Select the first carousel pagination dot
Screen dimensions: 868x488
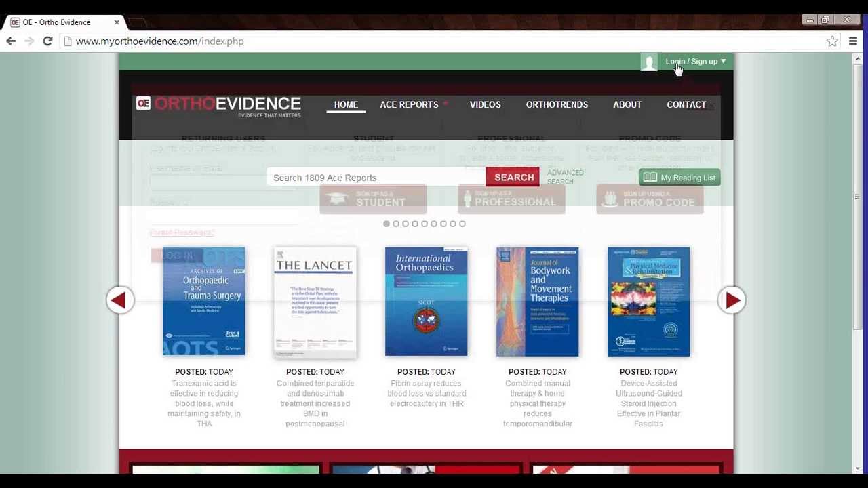coord(387,224)
